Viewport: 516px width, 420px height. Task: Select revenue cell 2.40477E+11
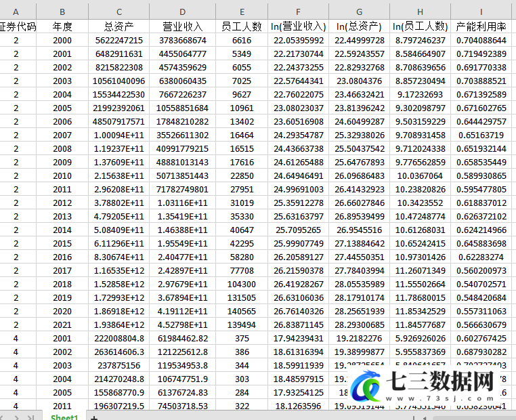[182, 257]
